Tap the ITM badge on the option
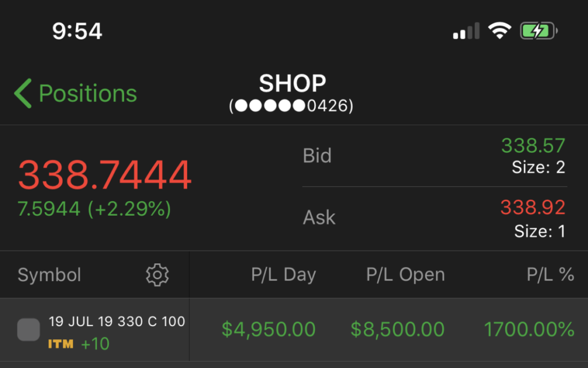 click(x=61, y=344)
